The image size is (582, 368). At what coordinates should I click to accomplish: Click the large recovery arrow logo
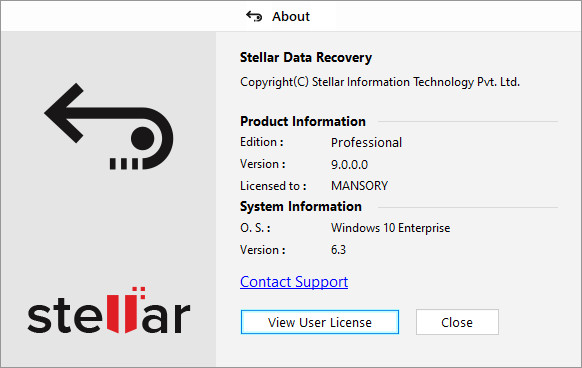point(109,126)
